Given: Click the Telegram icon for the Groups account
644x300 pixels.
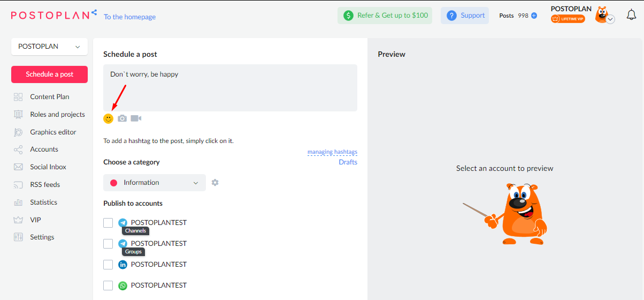Looking at the screenshot, I should tap(123, 244).
